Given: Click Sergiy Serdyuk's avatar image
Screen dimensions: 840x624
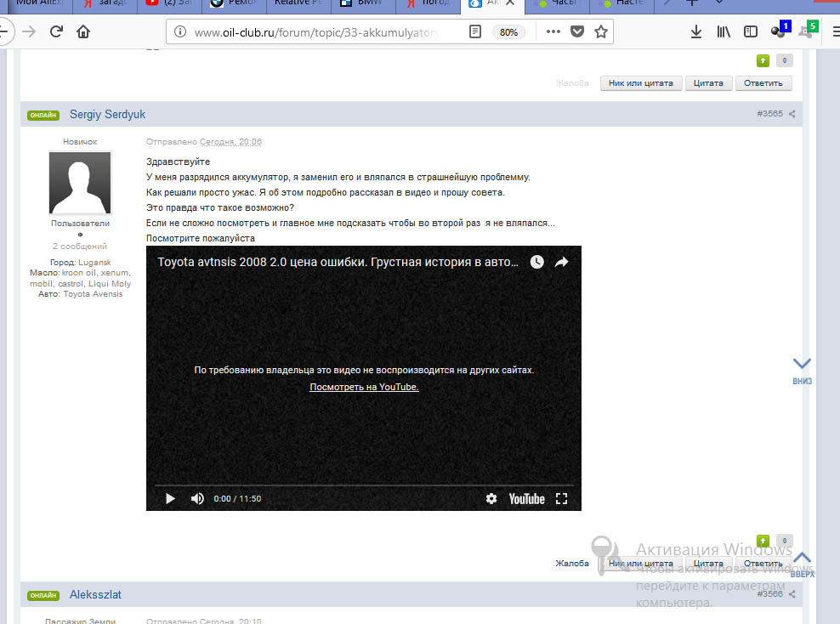Looking at the screenshot, I should 80,183.
